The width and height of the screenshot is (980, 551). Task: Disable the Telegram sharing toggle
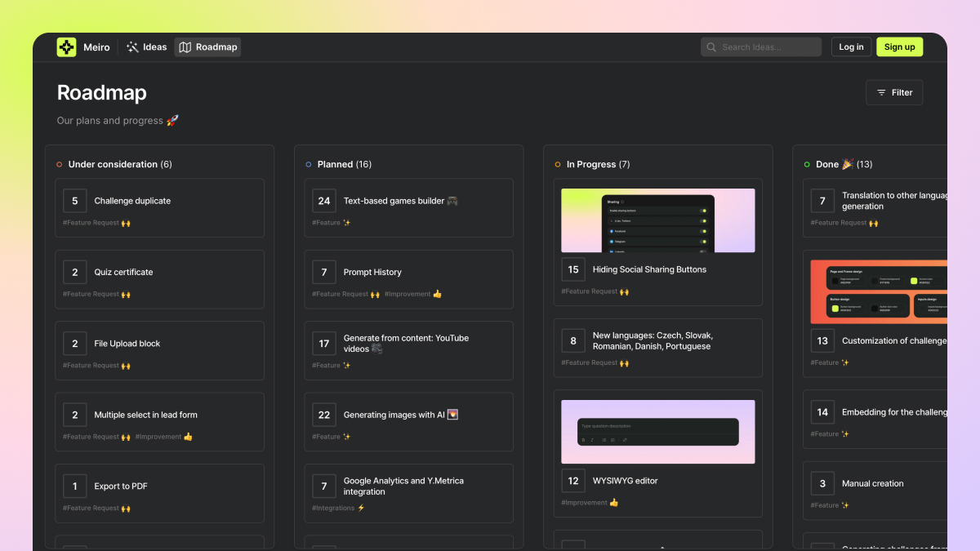[703, 242]
